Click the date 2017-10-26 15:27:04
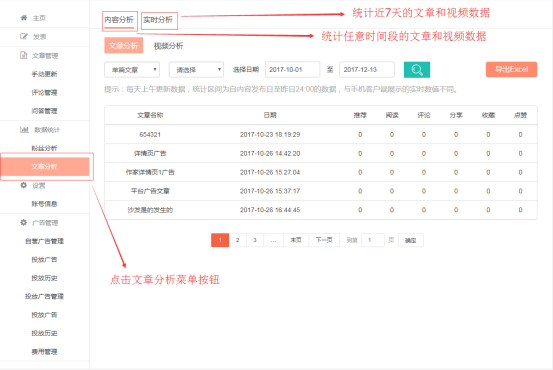Image resolution: width=553 pixels, height=370 pixels. point(270,172)
